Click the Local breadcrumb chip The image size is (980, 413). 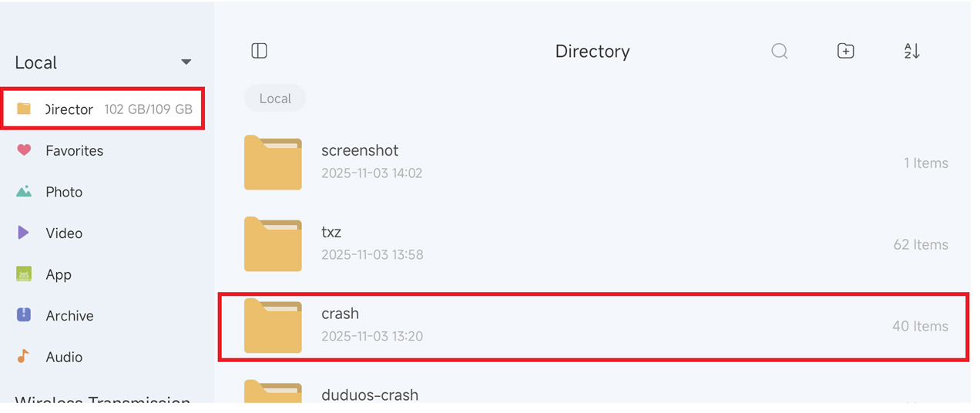click(x=275, y=99)
